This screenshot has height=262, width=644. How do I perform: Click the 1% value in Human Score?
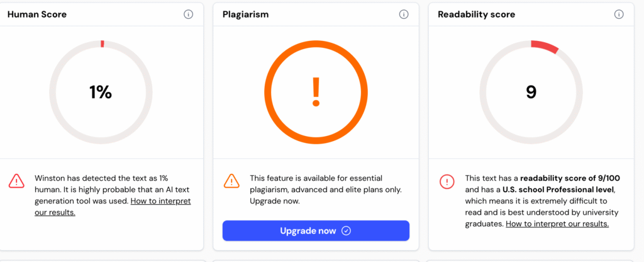101,92
